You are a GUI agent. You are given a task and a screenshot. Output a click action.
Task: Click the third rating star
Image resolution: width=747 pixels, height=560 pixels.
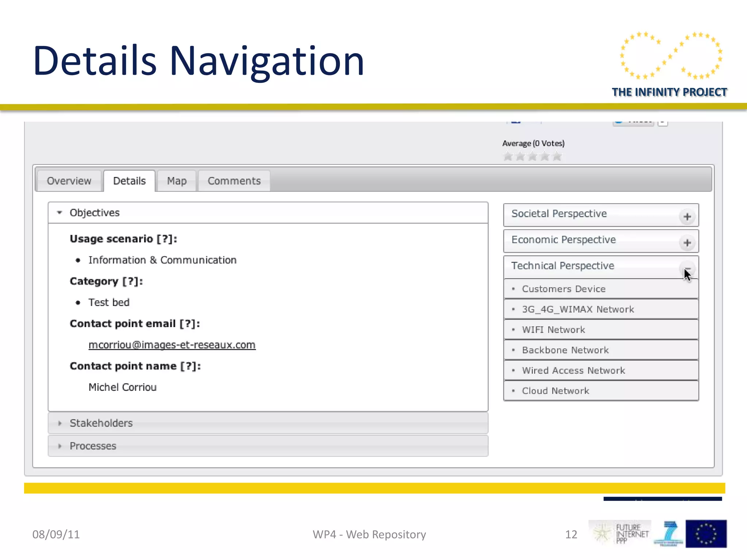[x=533, y=156]
